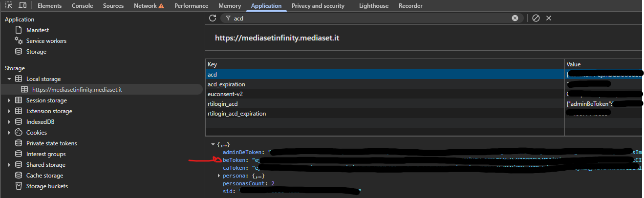Click the refresh storage icon
Image resolution: width=644 pixels, height=198 pixels.
[212, 18]
